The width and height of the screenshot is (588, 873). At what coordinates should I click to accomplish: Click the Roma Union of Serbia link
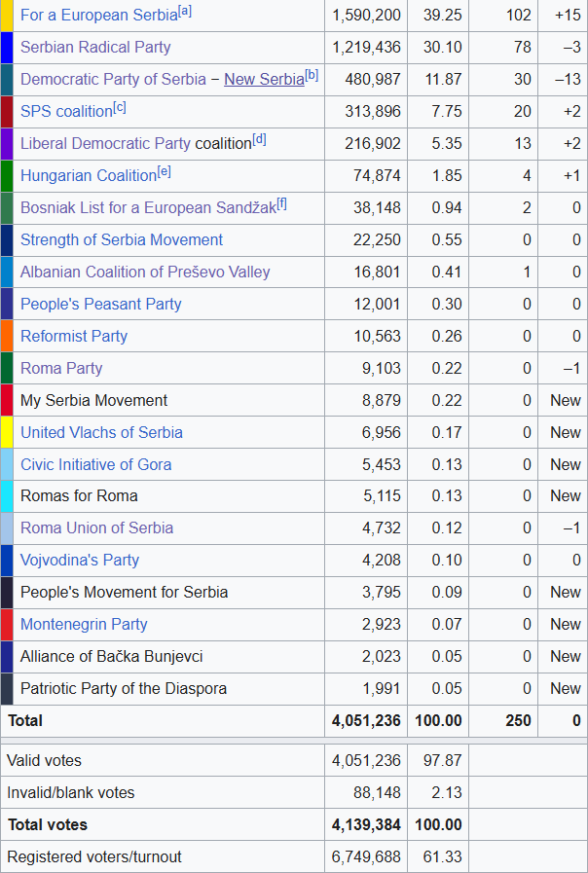[96, 527]
